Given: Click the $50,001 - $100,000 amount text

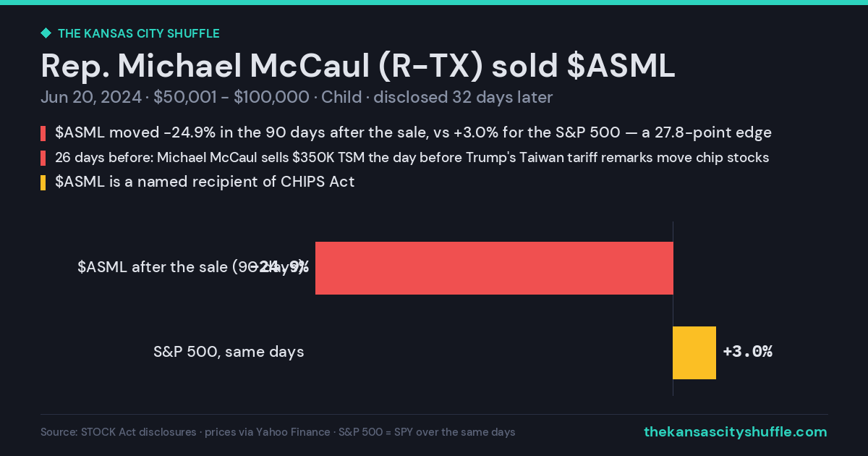Looking at the screenshot, I should [x=231, y=98].
